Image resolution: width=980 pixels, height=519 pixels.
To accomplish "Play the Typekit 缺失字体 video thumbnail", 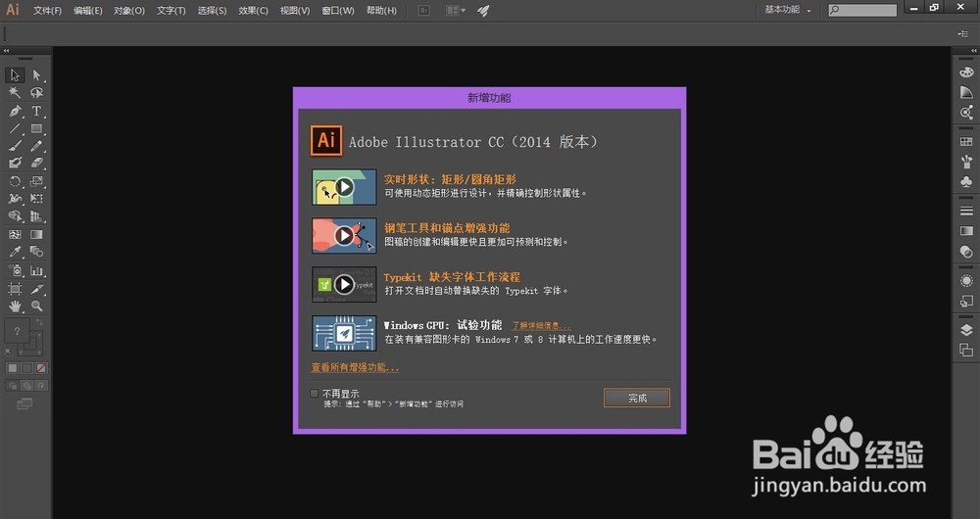I will coord(344,285).
